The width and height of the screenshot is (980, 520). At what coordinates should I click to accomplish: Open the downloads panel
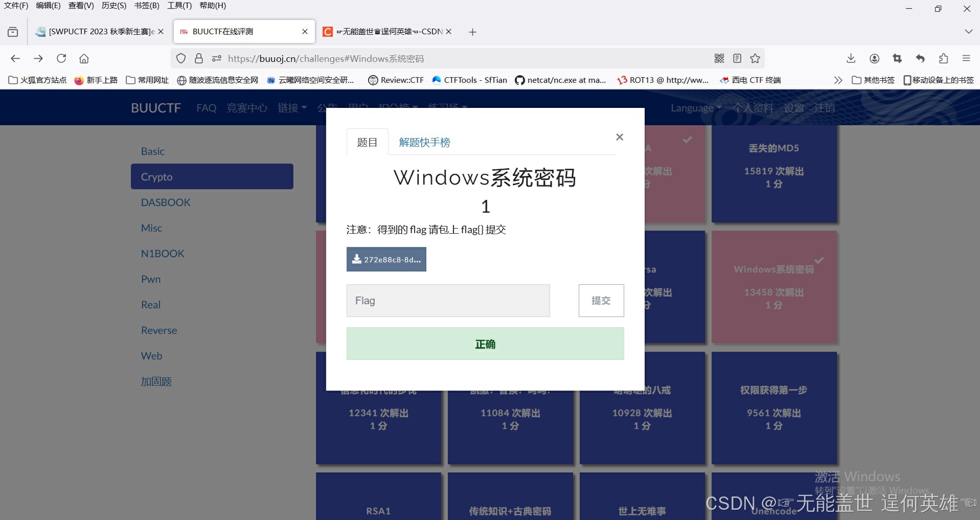coord(851,58)
